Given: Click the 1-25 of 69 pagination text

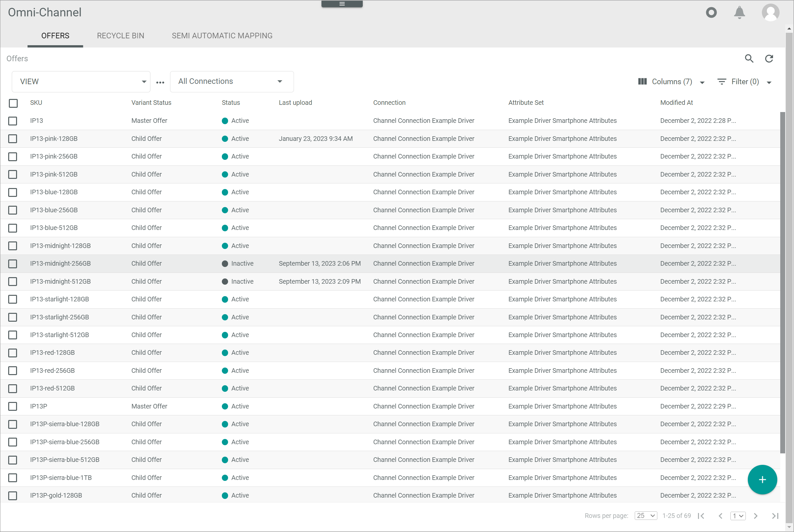Looking at the screenshot, I should click(677, 516).
